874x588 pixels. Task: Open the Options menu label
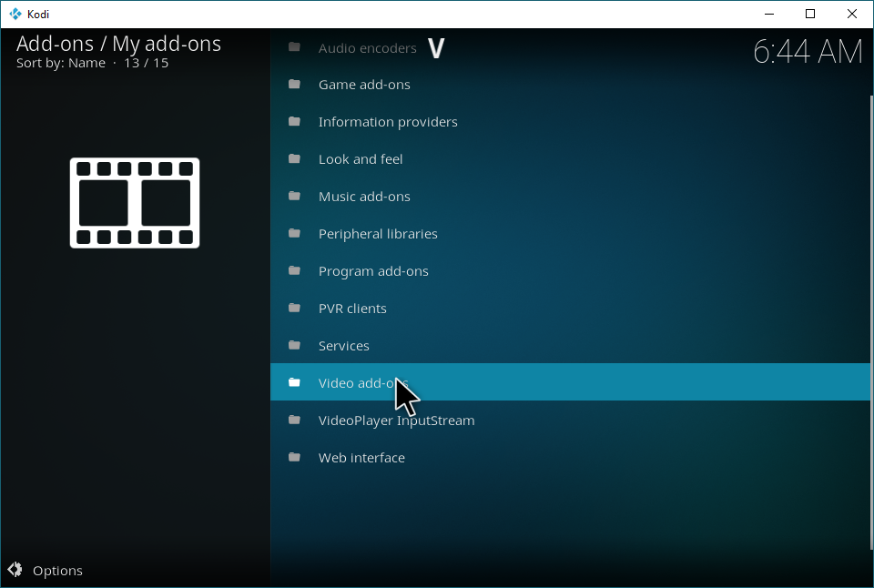click(x=57, y=571)
